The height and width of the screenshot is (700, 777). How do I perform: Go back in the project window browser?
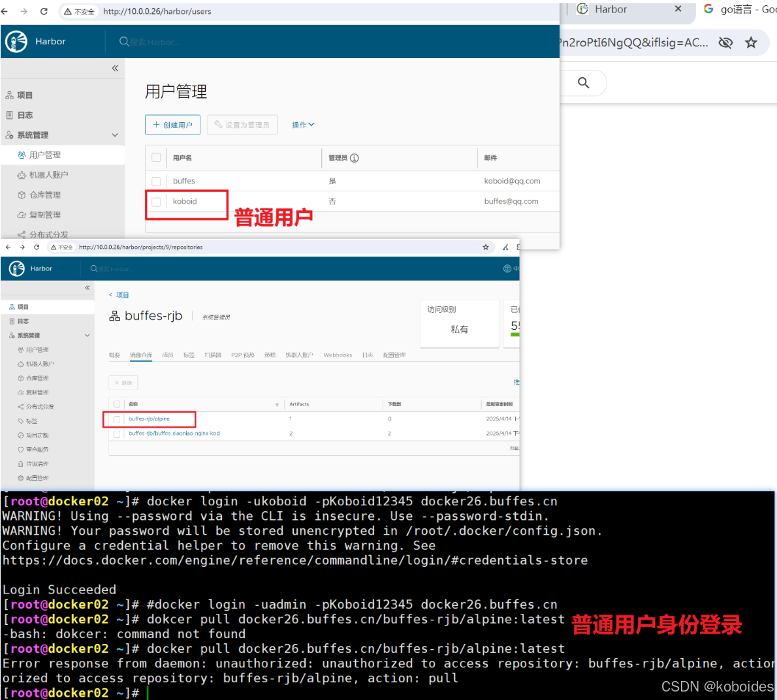8,247
